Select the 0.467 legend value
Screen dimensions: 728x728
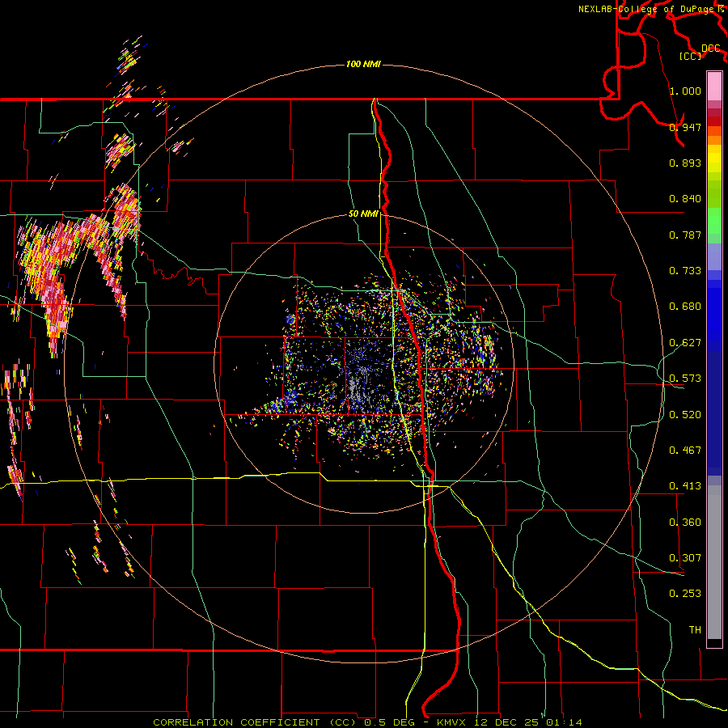point(685,451)
